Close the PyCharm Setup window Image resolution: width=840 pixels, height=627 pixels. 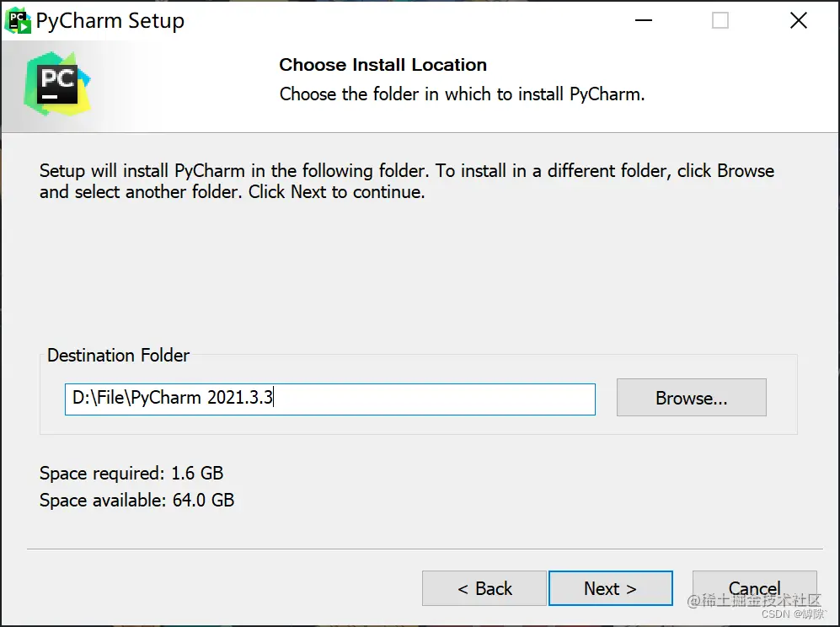tap(798, 20)
